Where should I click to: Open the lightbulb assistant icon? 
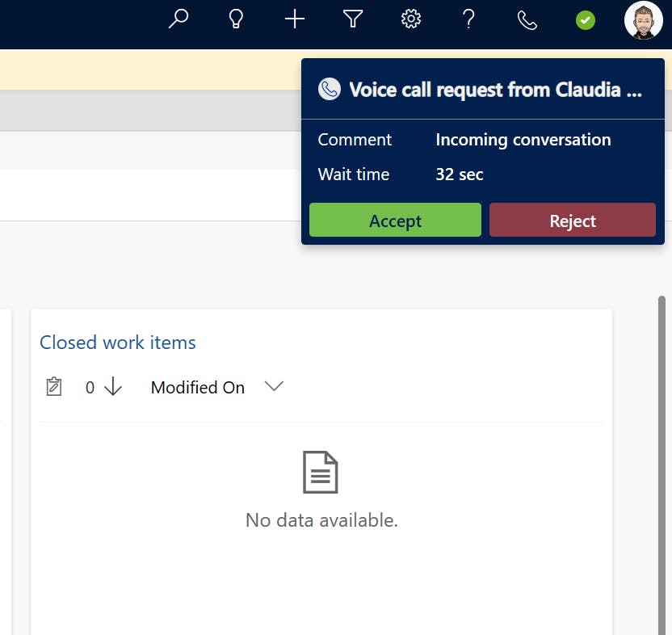[236, 19]
